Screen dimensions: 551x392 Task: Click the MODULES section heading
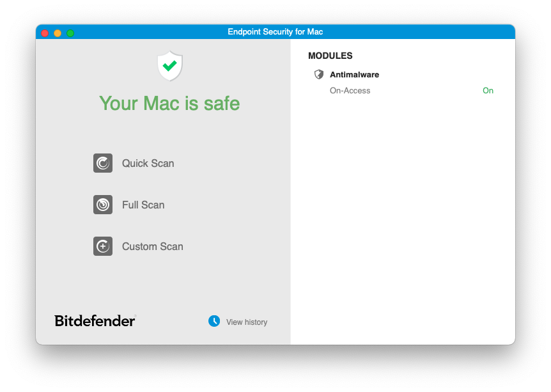click(x=330, y=56)
